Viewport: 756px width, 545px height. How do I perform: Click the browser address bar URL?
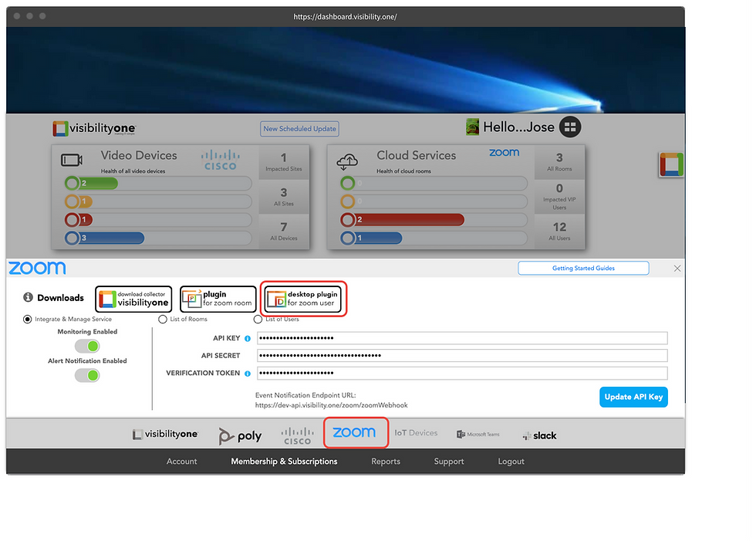pos(346,17)
